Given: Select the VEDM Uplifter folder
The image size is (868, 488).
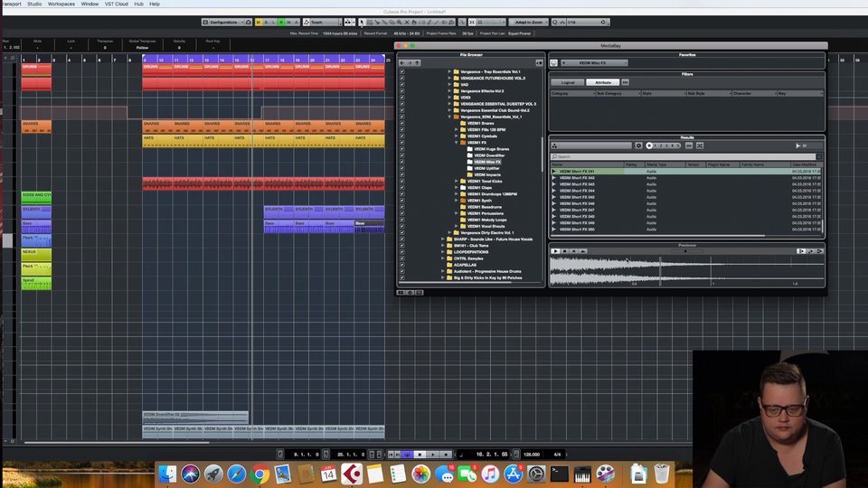Looking at the screenshot, I should pos(486,168).
